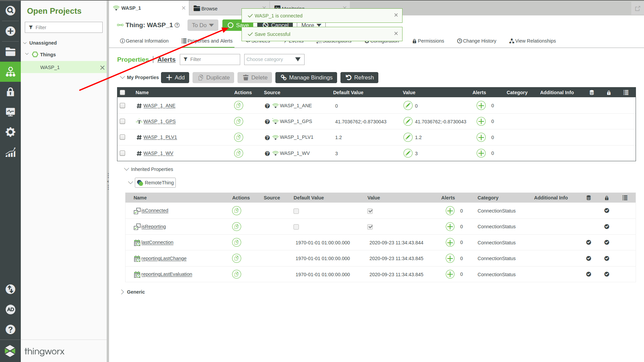Open the View Relationships tab
The width and height of the screenshot is (644, 362).
point(532,41)
